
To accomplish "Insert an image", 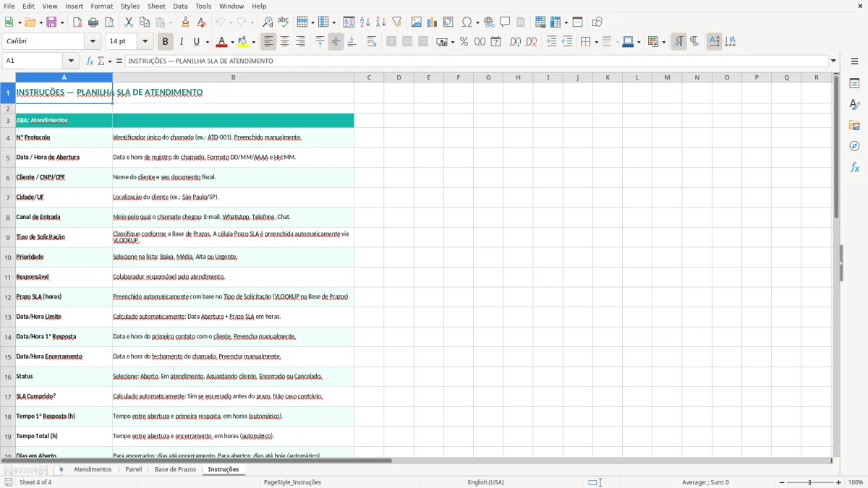I will (x=417, y=22).
